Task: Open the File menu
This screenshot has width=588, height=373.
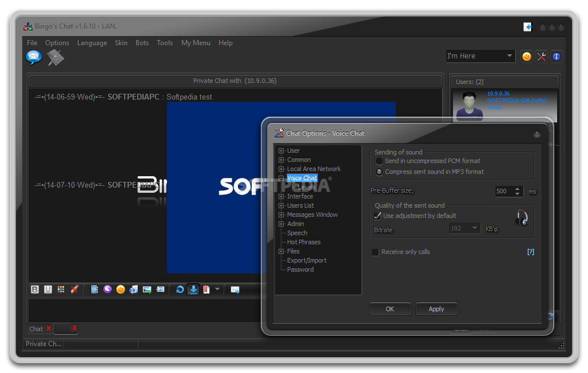Action: [32, 43]
